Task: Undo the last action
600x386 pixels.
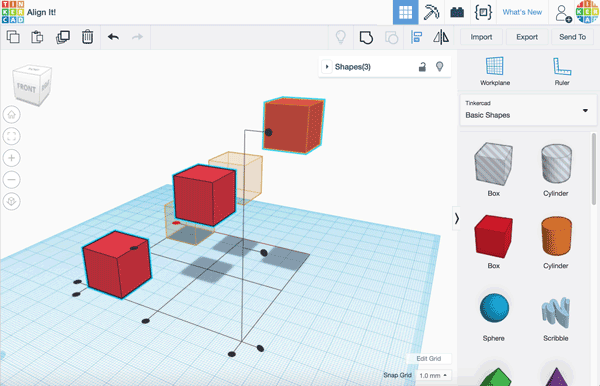Action: click(113, 37)
